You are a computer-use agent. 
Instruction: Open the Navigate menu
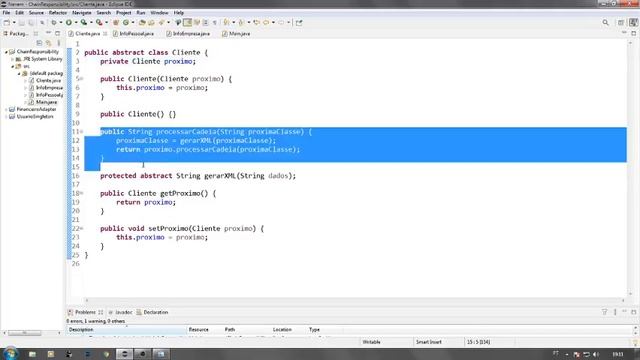coord(81,13)
